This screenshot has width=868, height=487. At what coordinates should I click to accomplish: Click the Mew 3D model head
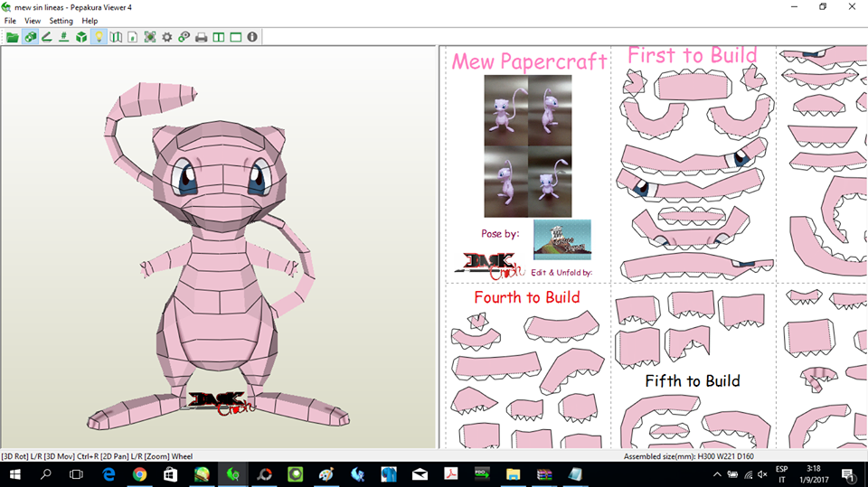pyautogui.click(x=219, y=177)
